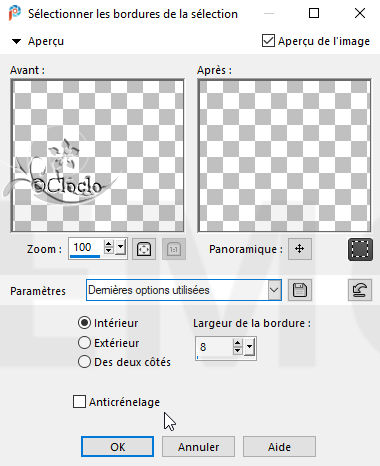Click the OK button
The height and width of the screenshot is (466, 380).
[118, 447]
